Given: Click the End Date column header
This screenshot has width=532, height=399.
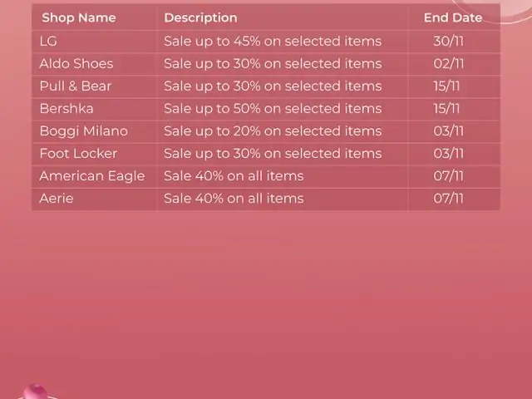Looking at the screenshot, I should 453,17.
